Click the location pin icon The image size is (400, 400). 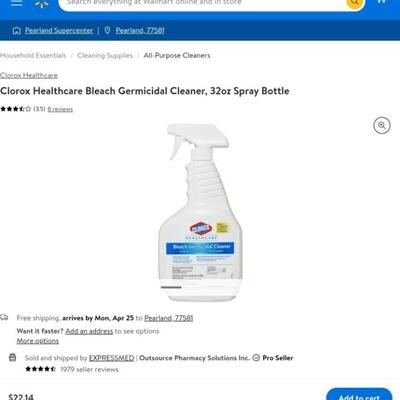click(107, 30)
